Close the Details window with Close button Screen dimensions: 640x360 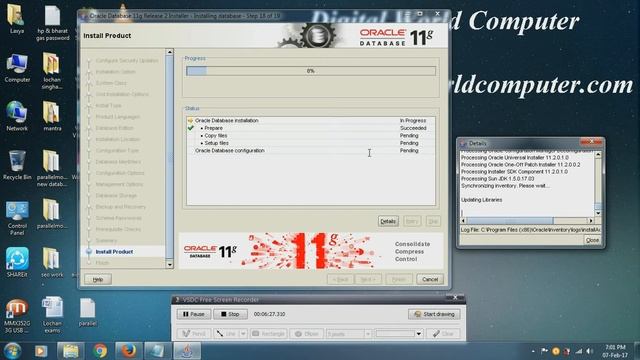pos(592,240)
